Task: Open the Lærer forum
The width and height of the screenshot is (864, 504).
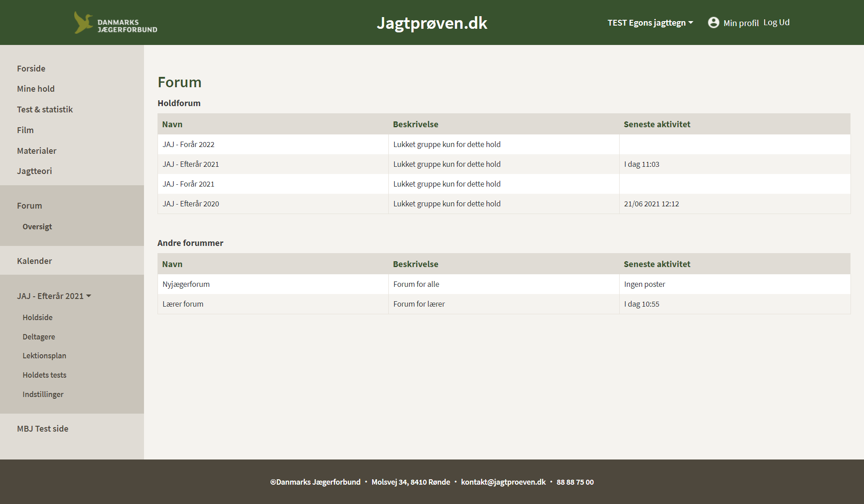Action: [183, 304]
